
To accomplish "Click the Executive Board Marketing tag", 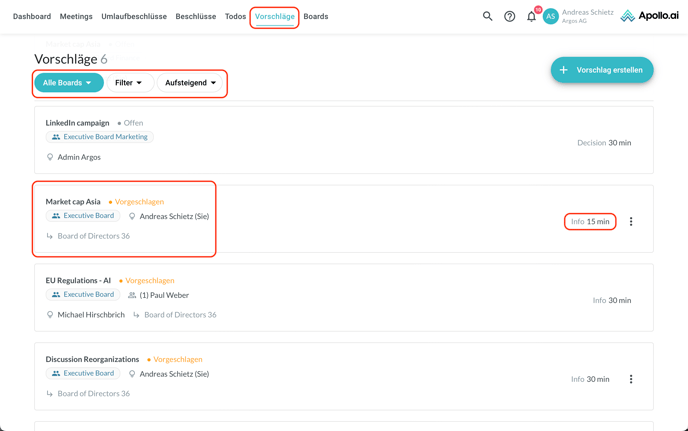I will click(99, 137).
